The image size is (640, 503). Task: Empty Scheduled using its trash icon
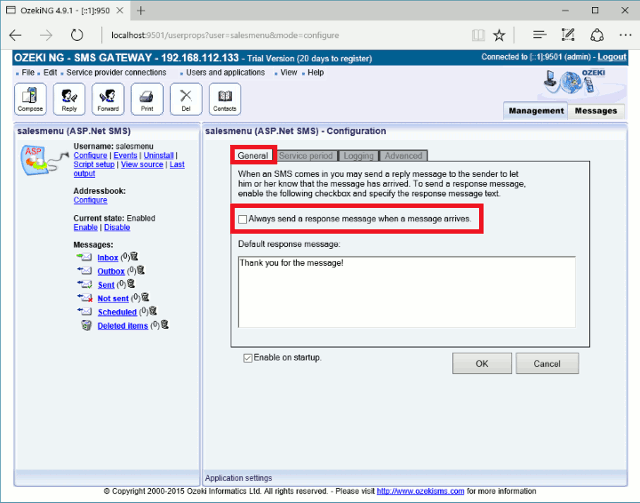click(x=153, y=311)
